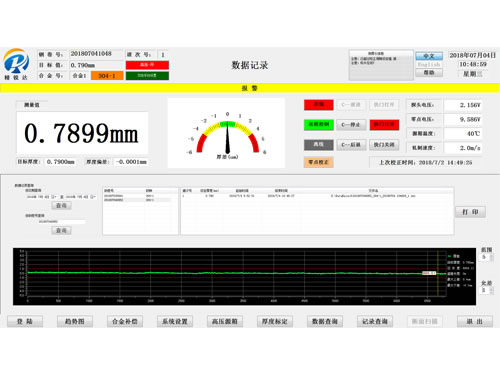500x375 pixels.
Task: Click the 打印 print button
Action: pos(470,212)
